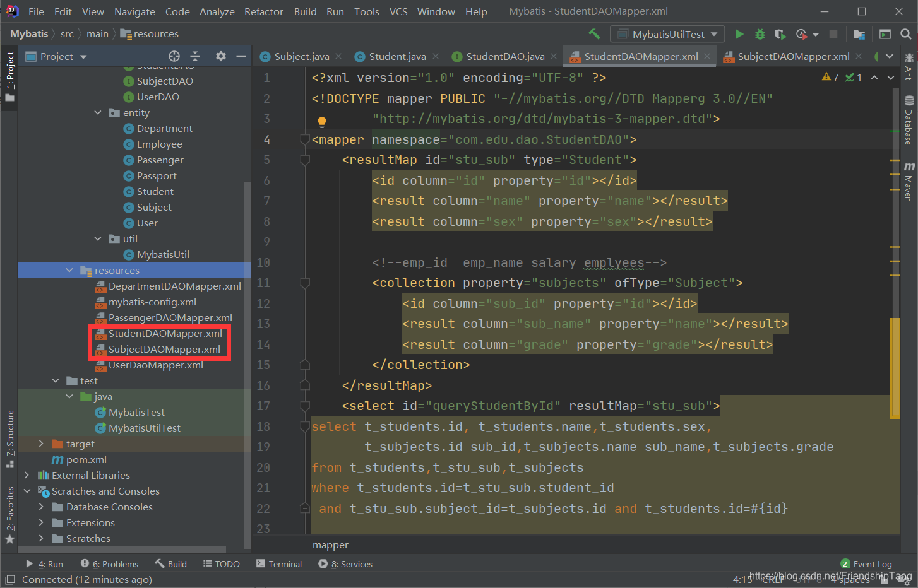The image size is (918, 588).
Task: Switch to StudentDAO.java tab
Action: [504, 56]
